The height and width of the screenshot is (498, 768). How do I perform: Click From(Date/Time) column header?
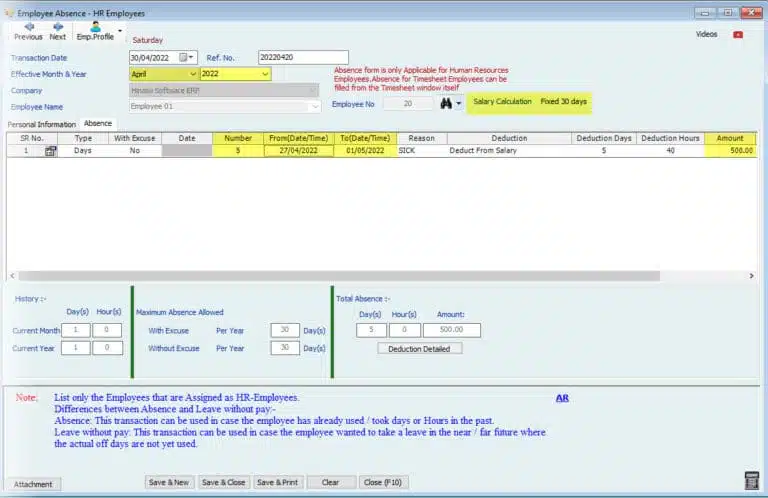click(x=298, y=139)
